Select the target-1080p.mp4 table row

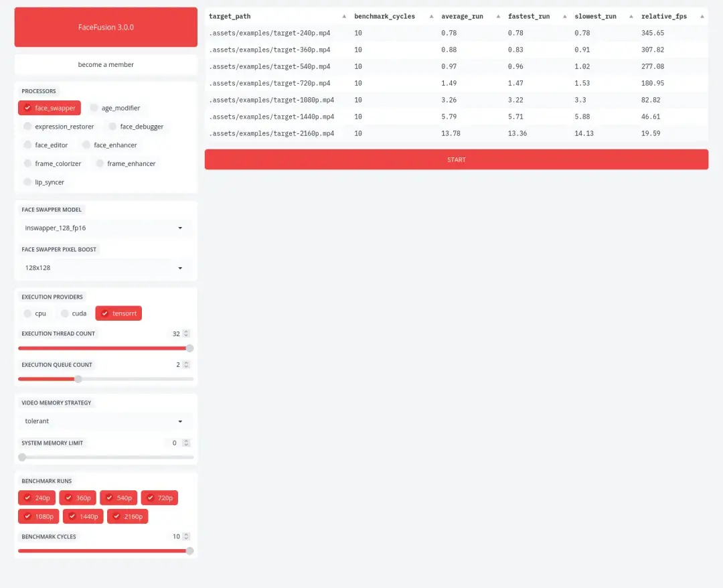point(456,100)
